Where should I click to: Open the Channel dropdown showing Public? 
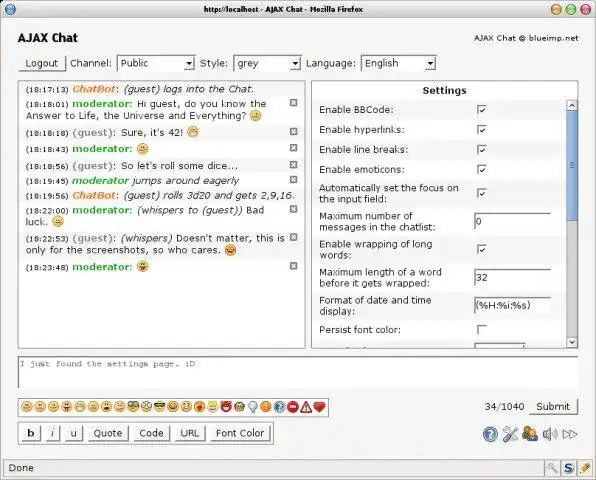[156, 63]
